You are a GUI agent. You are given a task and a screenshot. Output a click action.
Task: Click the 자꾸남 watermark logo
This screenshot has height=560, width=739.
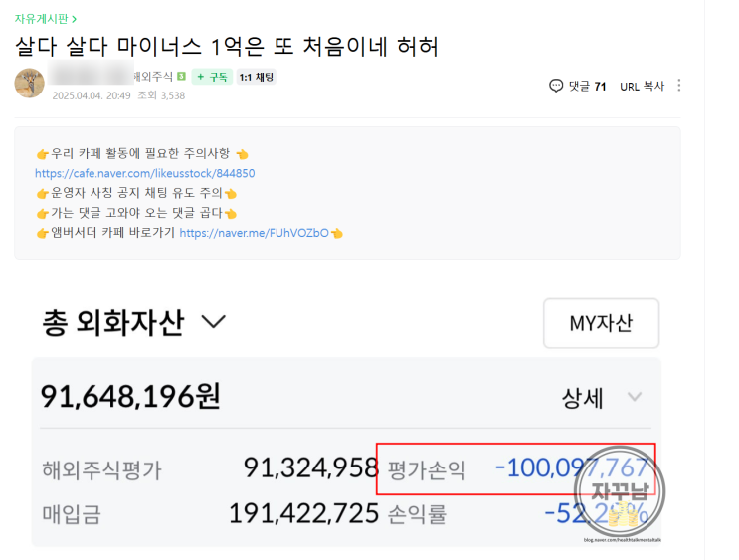pyautogui.click(x=626, y=494)
